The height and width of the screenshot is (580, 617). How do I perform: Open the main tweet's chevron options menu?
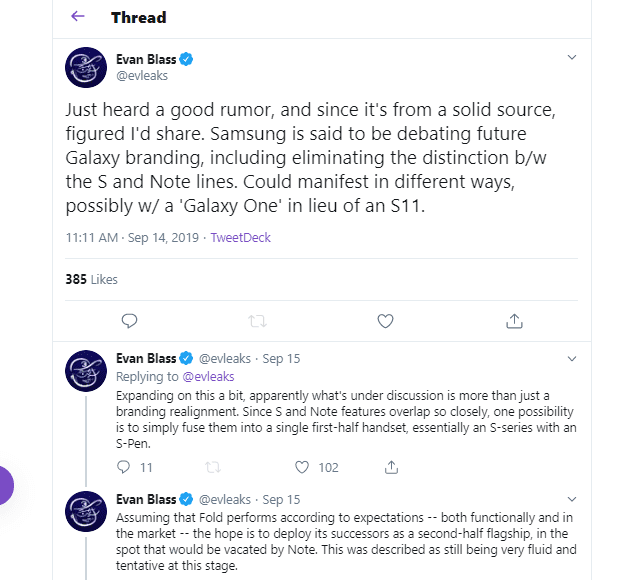click(x=572, y=57)
